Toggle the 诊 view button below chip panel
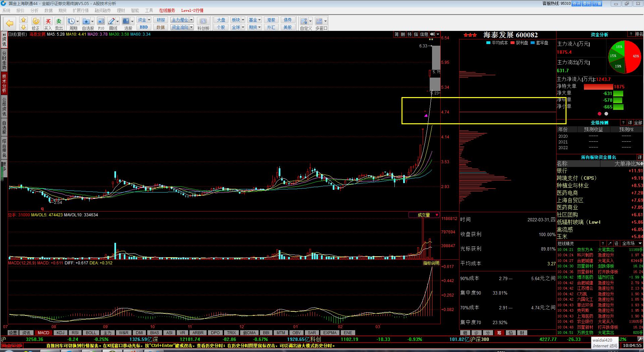The image size is (644, 352). click(x=477, y=333)
